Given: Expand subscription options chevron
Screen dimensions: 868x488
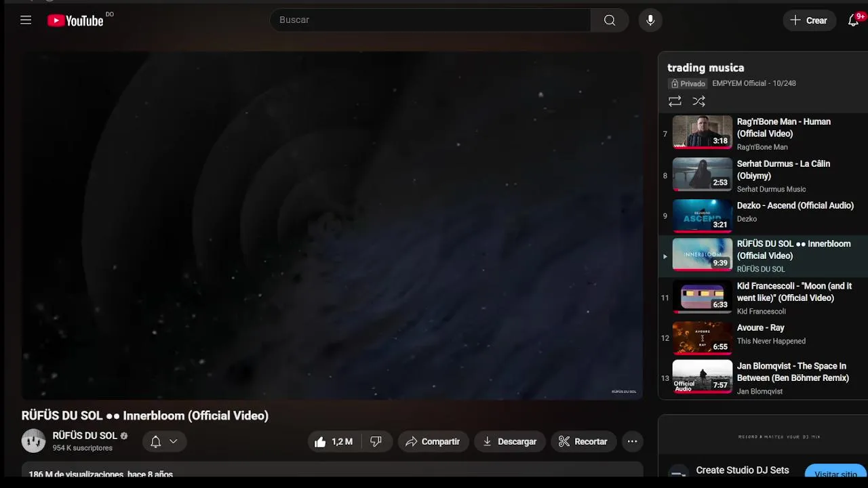Looking at the screenshot, I should click(174, 441).
